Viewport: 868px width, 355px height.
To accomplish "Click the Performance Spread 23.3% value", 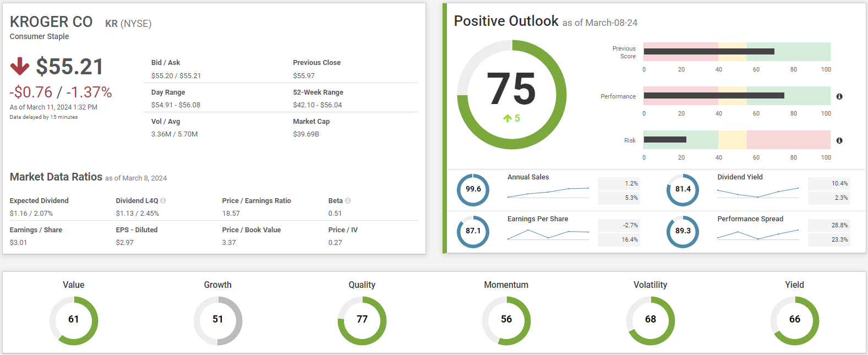I will point(840,239).
